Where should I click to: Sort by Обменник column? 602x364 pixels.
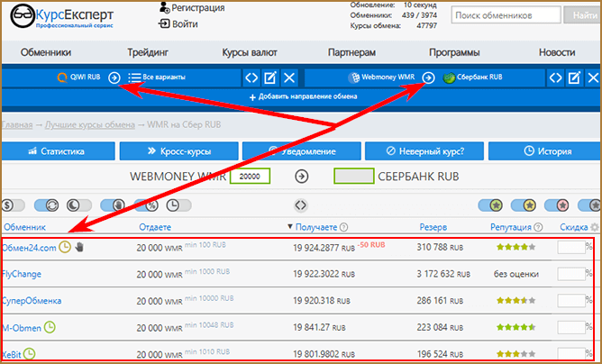click(24, 227)
